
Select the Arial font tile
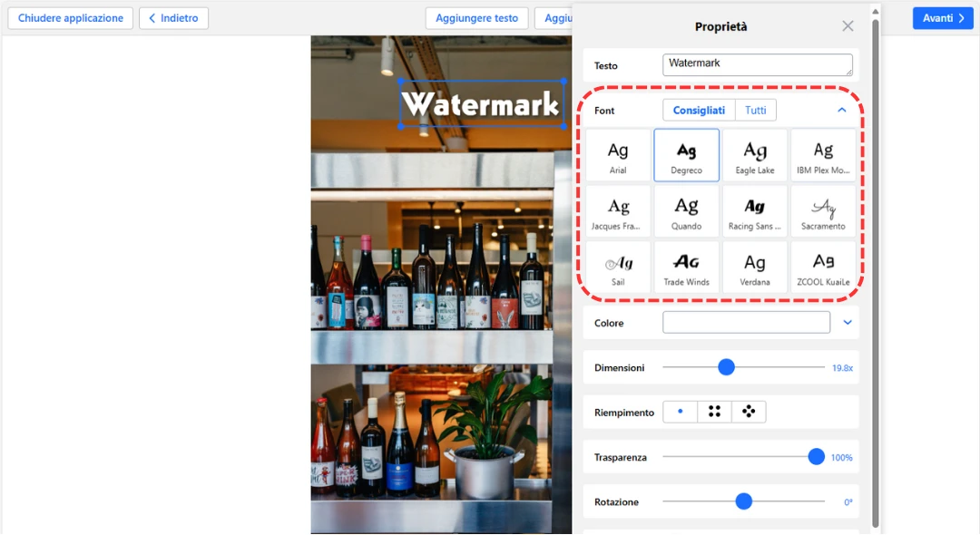pyautogui.click(x=618, y=155)
